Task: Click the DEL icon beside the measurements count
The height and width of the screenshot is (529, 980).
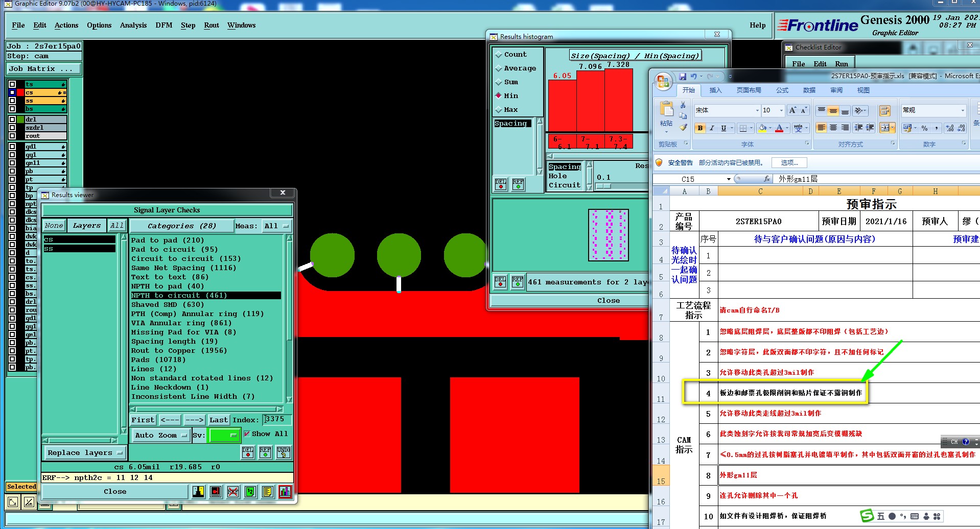Action: coord(500,281)
